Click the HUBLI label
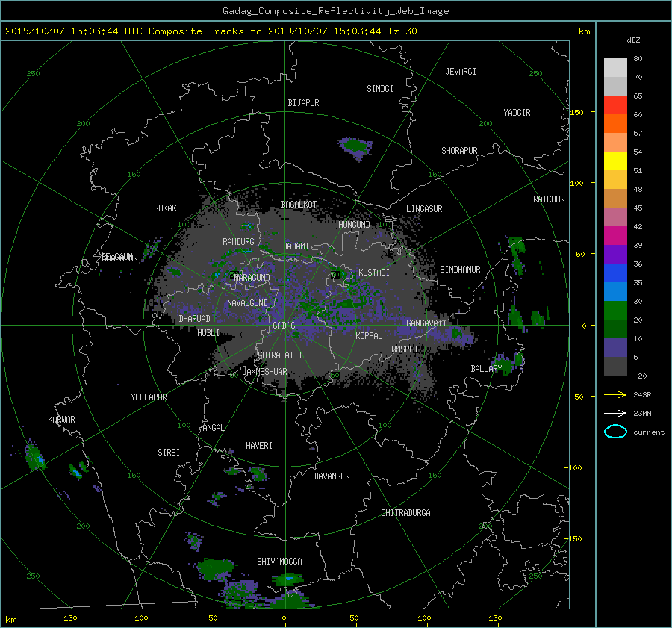The height and width of the screenshot is (628, 672). coord(208,333)
